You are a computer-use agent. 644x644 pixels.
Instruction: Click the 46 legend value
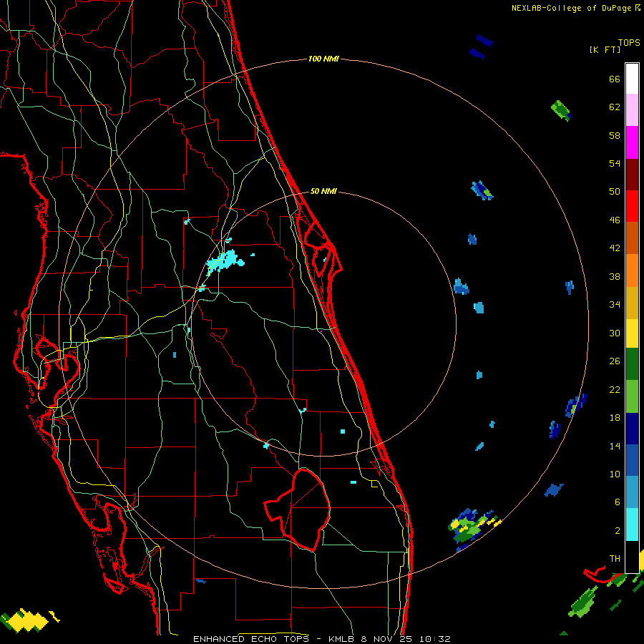click(x=615, y=220)
